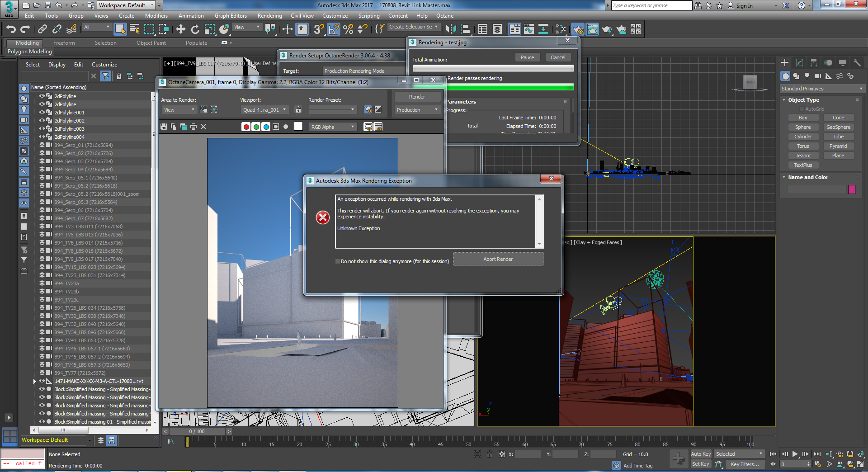Image resolution: width=868 pixels, height=472 pixels.
Task: Open the Octane menu
Action: point(445,16)
